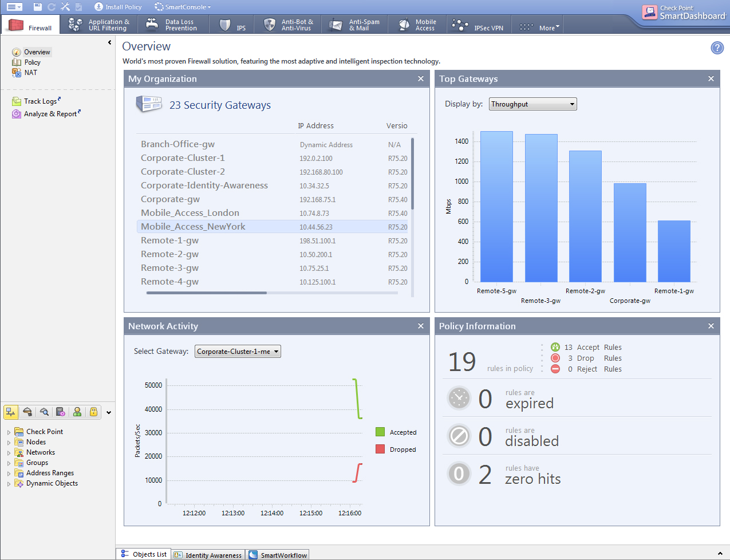Close the My Organization panel
Viewport: 730px width, 560px height.
(421, 79)
